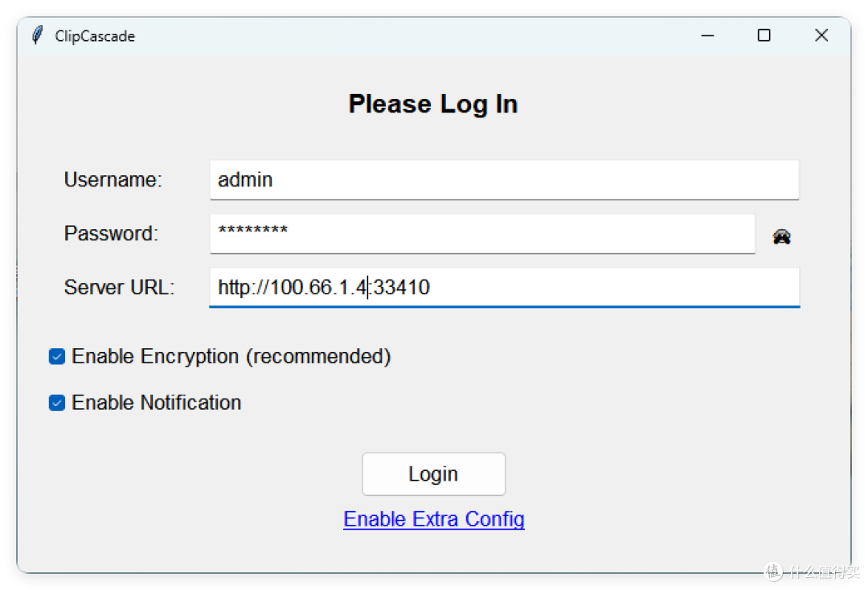This screenshot has width=868, height=590.
Task: Click the 'Enable Encryption (recommended)' label text
Action: coord(231,356)
